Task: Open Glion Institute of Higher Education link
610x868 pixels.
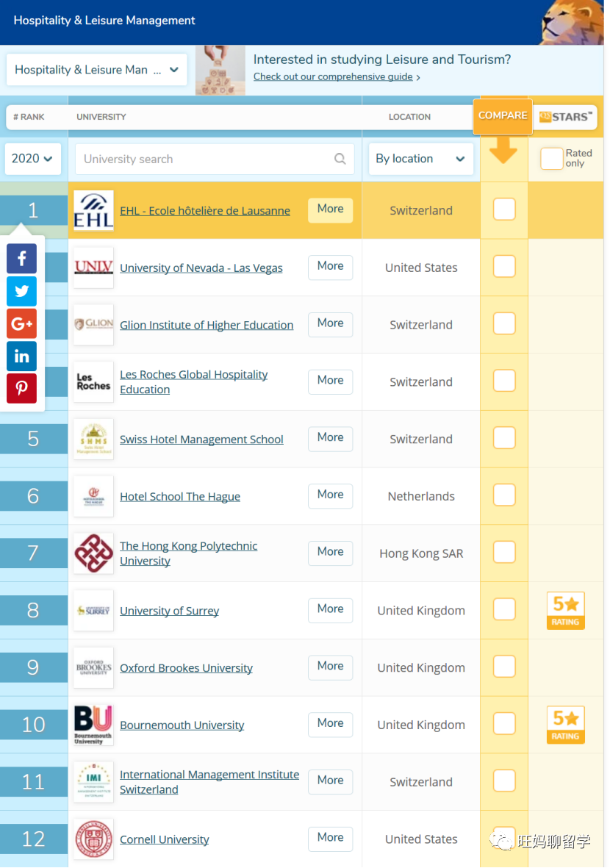Action: click(x=207, y=325)
